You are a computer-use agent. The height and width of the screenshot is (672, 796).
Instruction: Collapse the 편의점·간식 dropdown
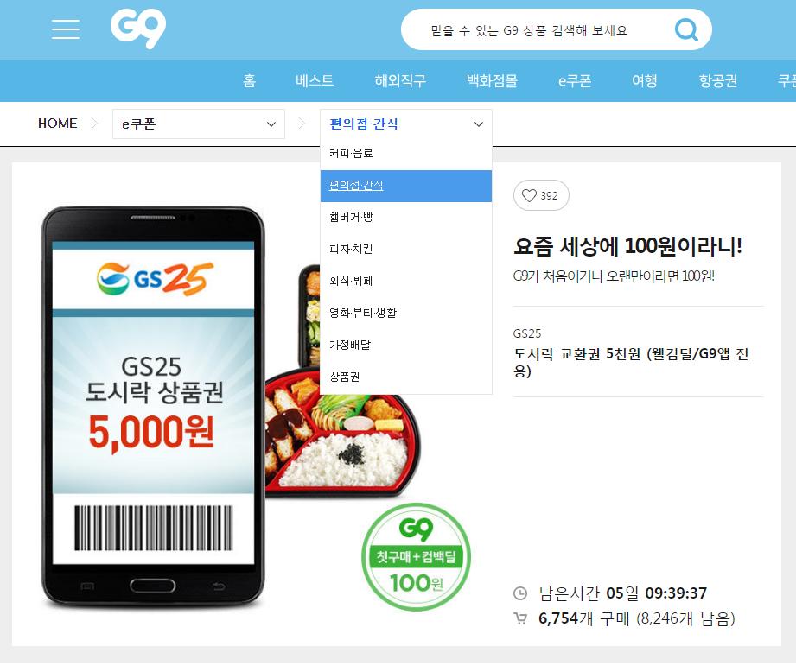point(406,124)
